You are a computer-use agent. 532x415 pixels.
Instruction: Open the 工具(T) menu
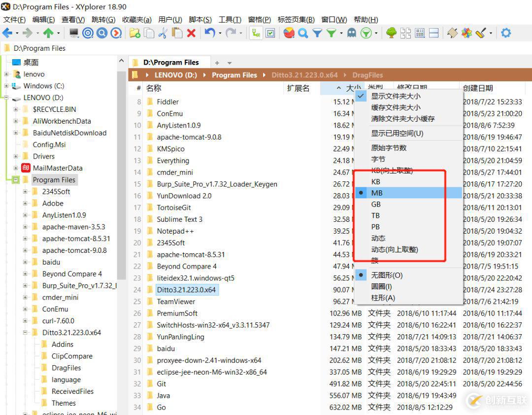pos(229,19)
